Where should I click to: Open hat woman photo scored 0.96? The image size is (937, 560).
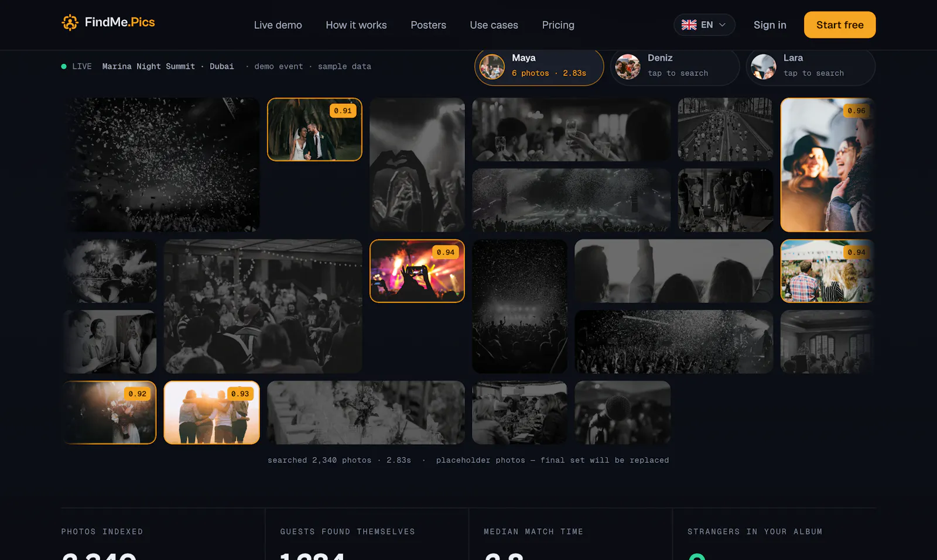click(x=827, y=165)
